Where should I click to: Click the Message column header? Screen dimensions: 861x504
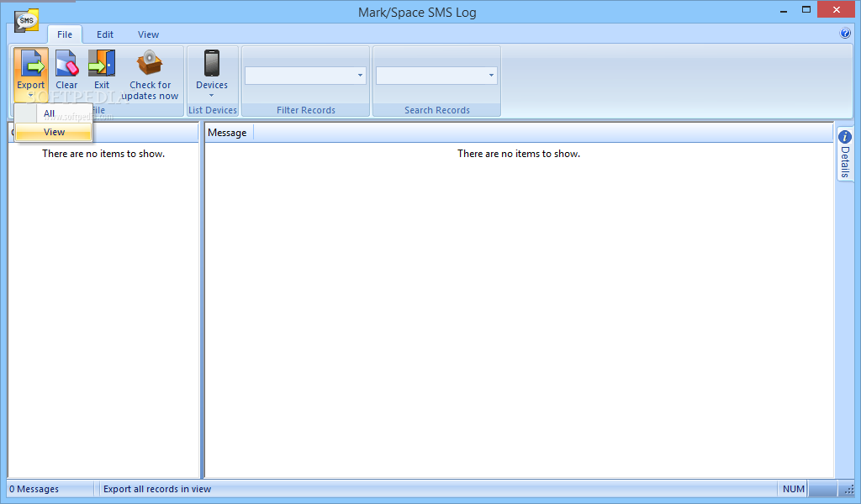pyautogui.click(x=227, y=133)
